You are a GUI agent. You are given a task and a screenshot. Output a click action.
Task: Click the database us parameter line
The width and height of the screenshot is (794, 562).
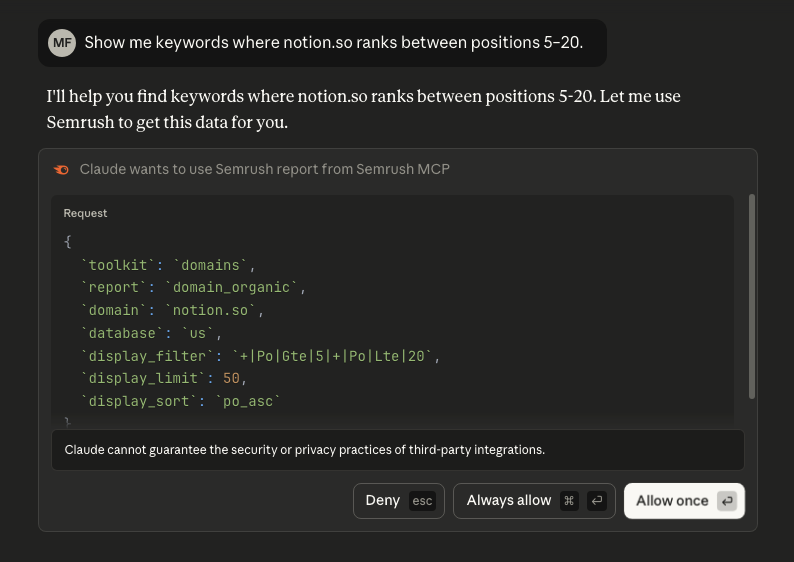[x=151, y=333]
